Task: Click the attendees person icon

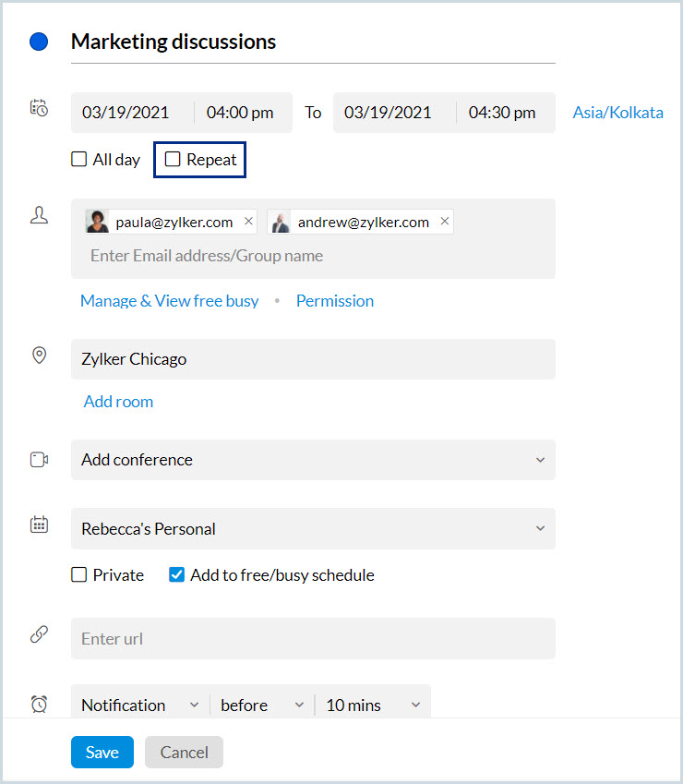Action: 39,216
